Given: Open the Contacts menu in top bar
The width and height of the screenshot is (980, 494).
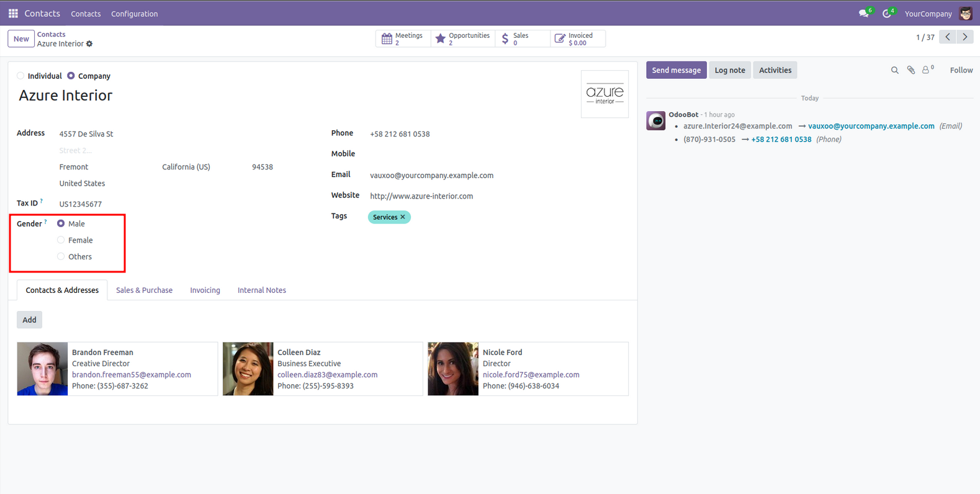Looking at the screenshot, I should 86,14.
